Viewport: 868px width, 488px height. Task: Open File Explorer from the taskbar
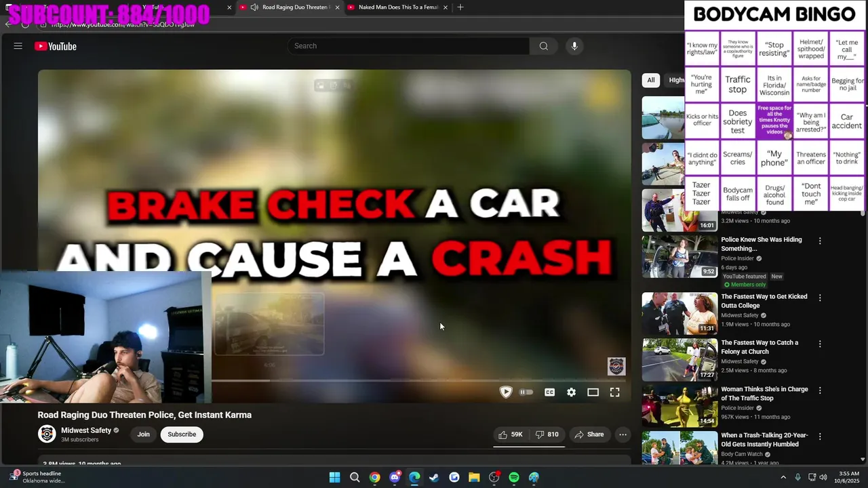(474, 477)
